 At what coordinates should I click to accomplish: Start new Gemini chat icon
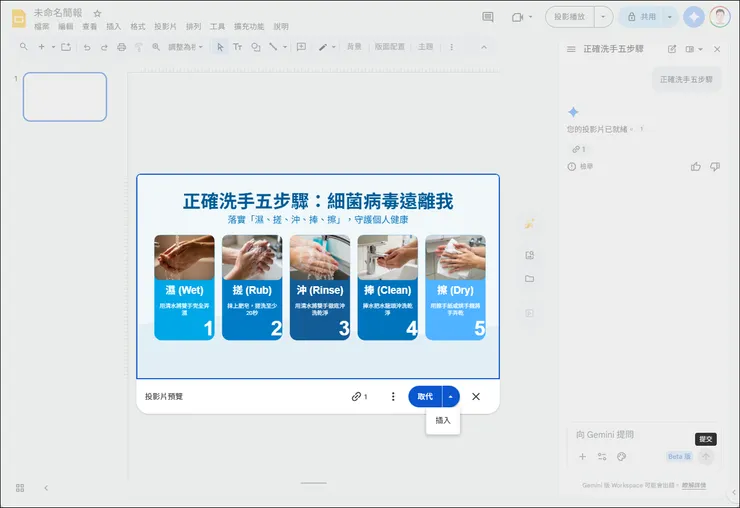(x=672, y=49)
